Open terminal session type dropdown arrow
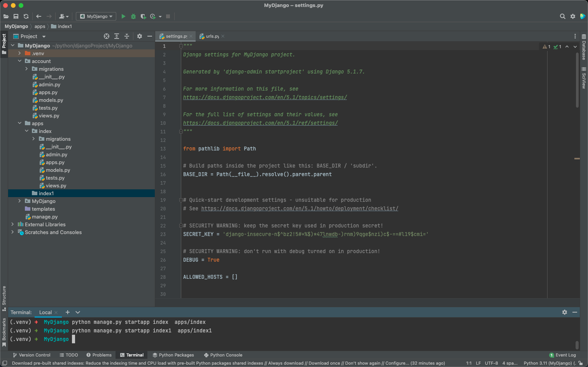 [x=78, y=312]
